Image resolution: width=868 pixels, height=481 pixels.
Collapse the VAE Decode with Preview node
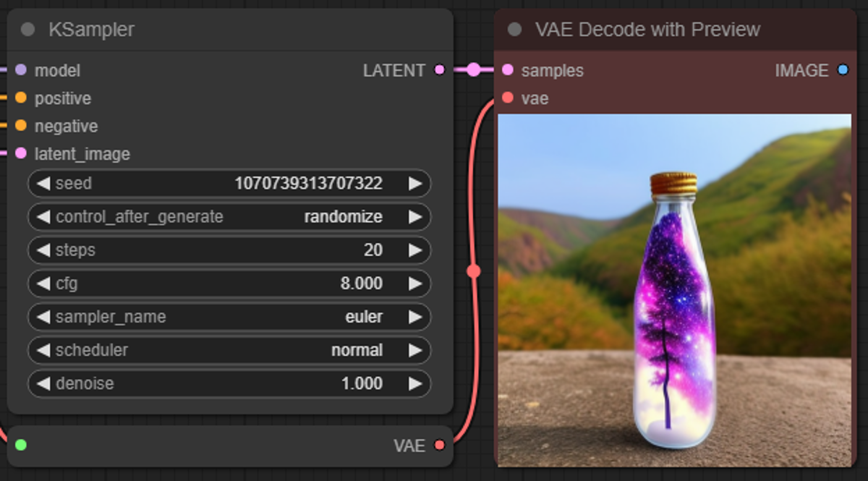(514, 29)
